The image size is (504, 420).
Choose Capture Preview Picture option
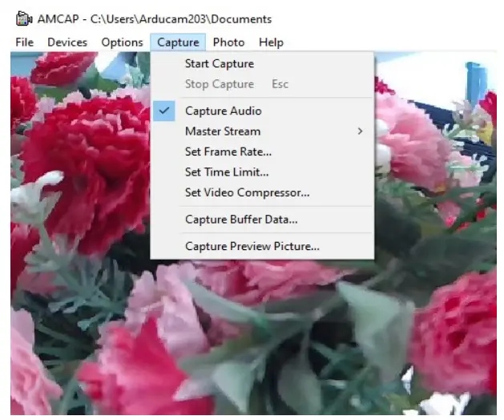pyautogui.click(x=262, y=246)
